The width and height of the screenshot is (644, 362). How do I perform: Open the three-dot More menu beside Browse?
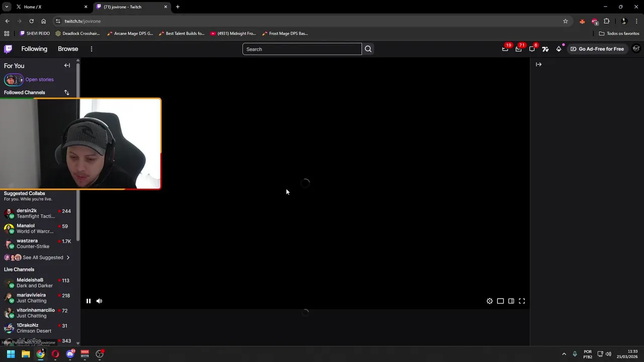[x=92, y=49]
